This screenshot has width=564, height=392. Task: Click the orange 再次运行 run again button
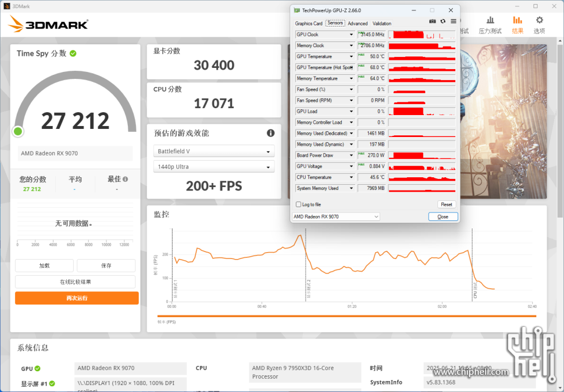tap(77, 298)
